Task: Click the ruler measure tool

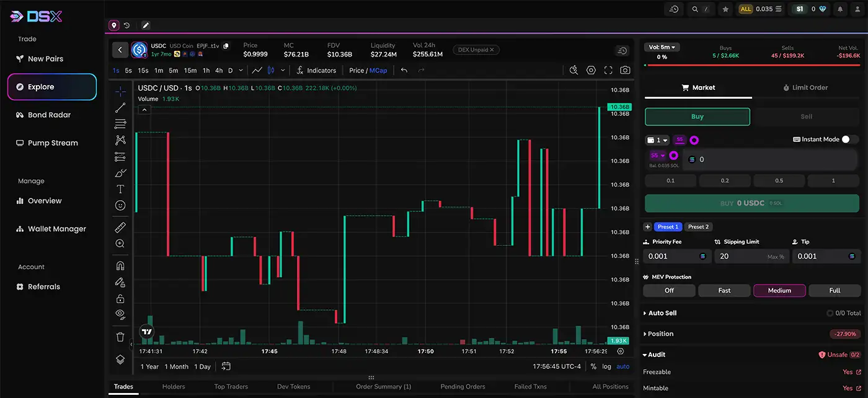Action: tap(120, 228)
